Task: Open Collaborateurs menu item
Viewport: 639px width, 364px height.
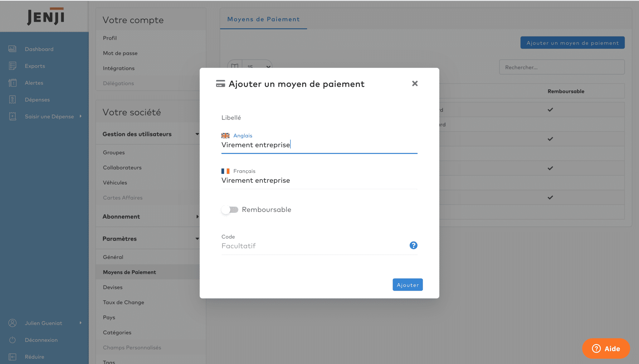Action: [x=122, y=167]
